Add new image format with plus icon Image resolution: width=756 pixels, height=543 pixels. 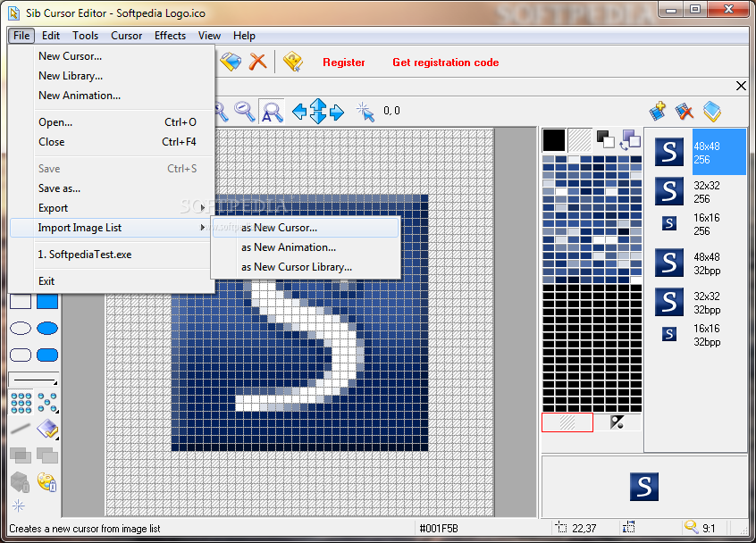pyautogui.click(x=658, y=111)
